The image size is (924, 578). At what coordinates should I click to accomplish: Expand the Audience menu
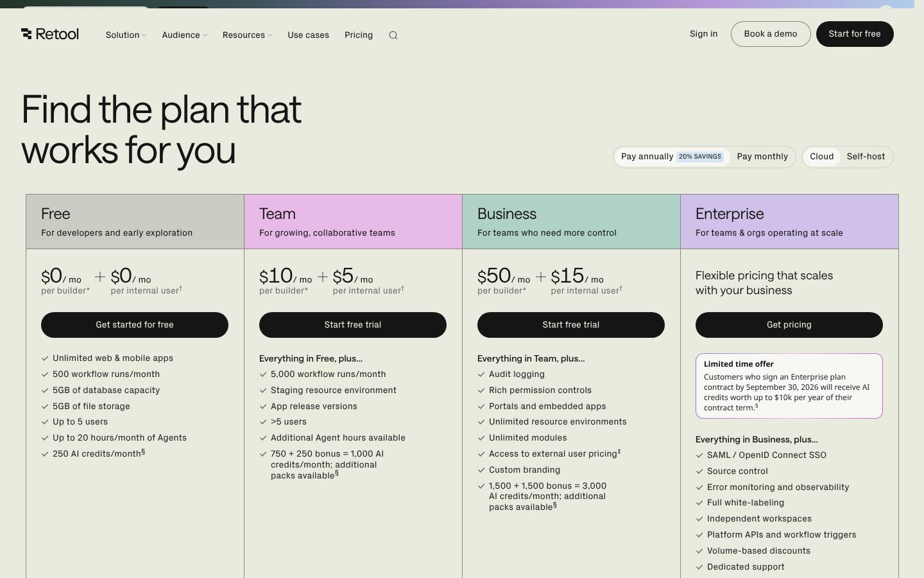[x=185, y=35]
